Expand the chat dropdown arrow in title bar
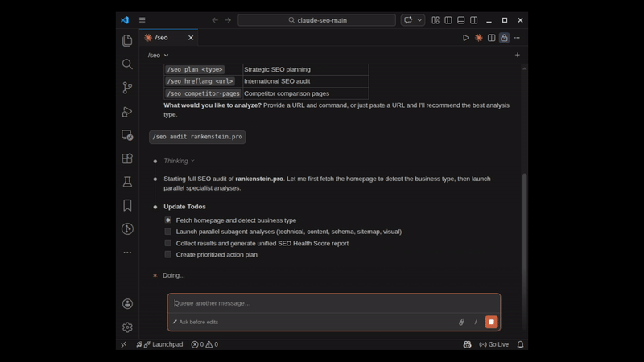The width and height of the screenshot is (644, 362). tap(419, 19)
